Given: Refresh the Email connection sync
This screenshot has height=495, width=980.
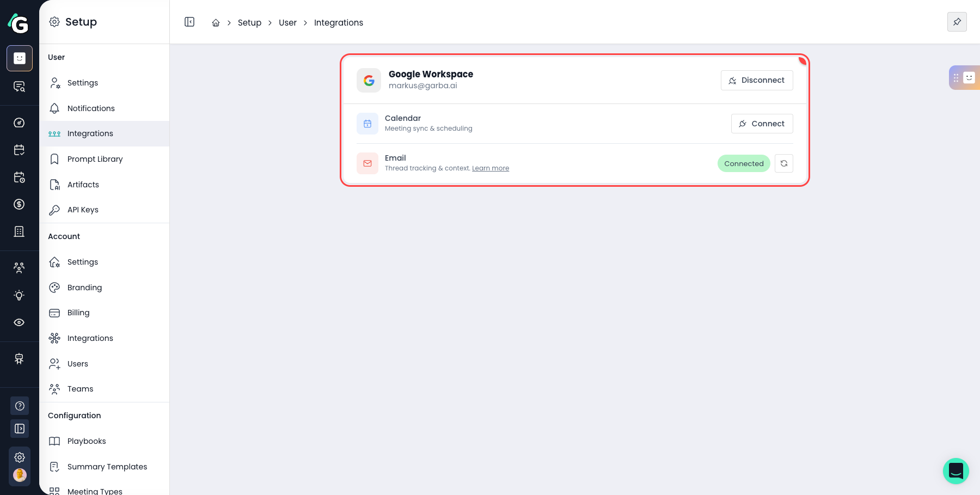Looking at the screenshot, I should 783,163.
